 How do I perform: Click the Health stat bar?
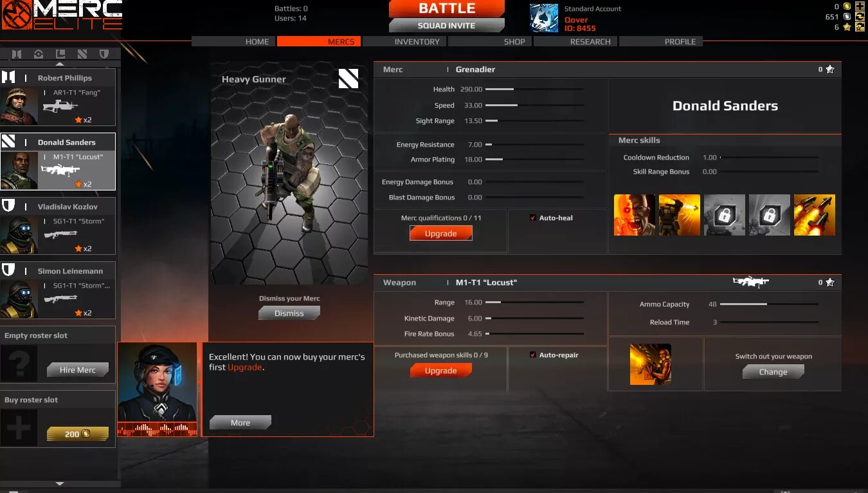(x=534, y=89)
